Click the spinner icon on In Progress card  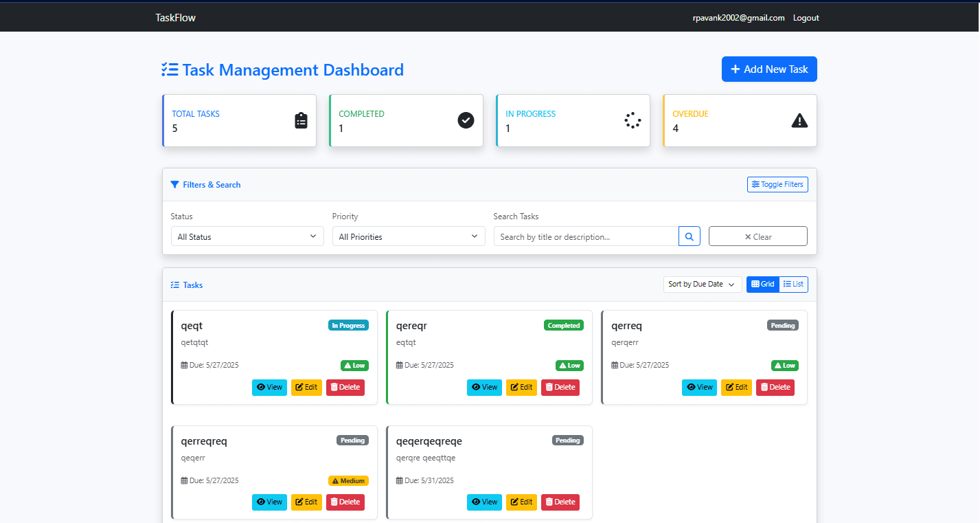point(632,120)
